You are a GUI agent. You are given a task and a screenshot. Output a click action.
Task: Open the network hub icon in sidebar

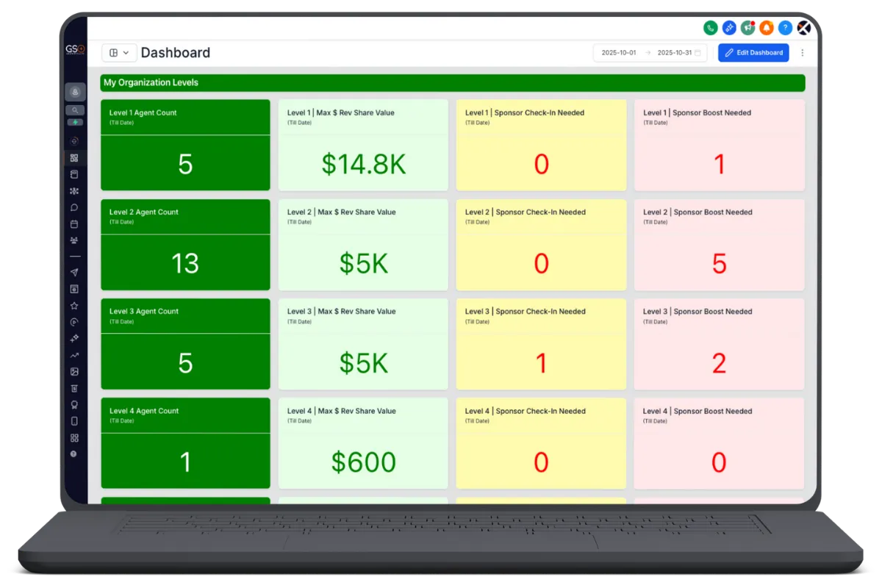point(74,191)
